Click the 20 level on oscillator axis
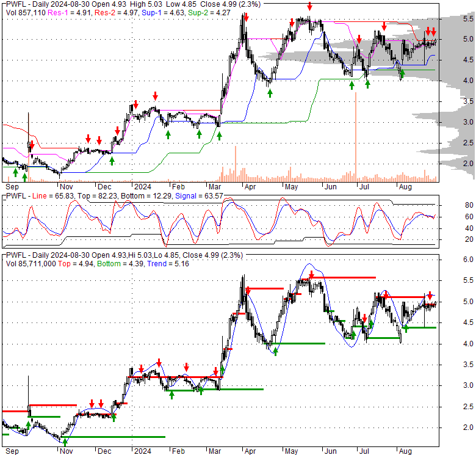The height and width of the screenshot is (455, 476). [469, 240]
